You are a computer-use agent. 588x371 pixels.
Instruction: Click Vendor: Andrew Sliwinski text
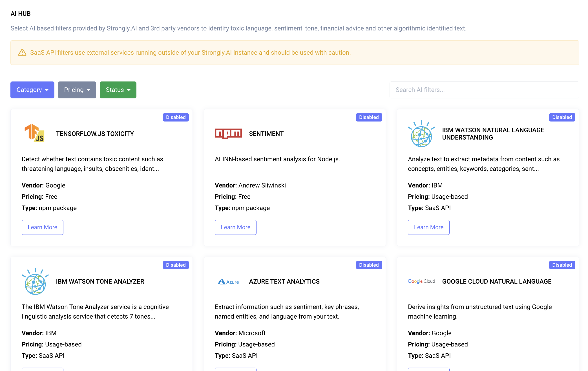pyautogui.click(x=250, y=185)
